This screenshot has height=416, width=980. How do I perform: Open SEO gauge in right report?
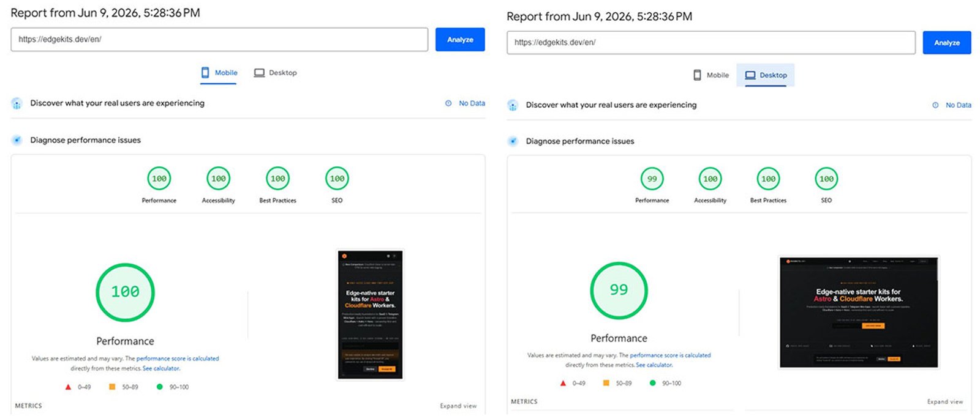pos(827,179)
